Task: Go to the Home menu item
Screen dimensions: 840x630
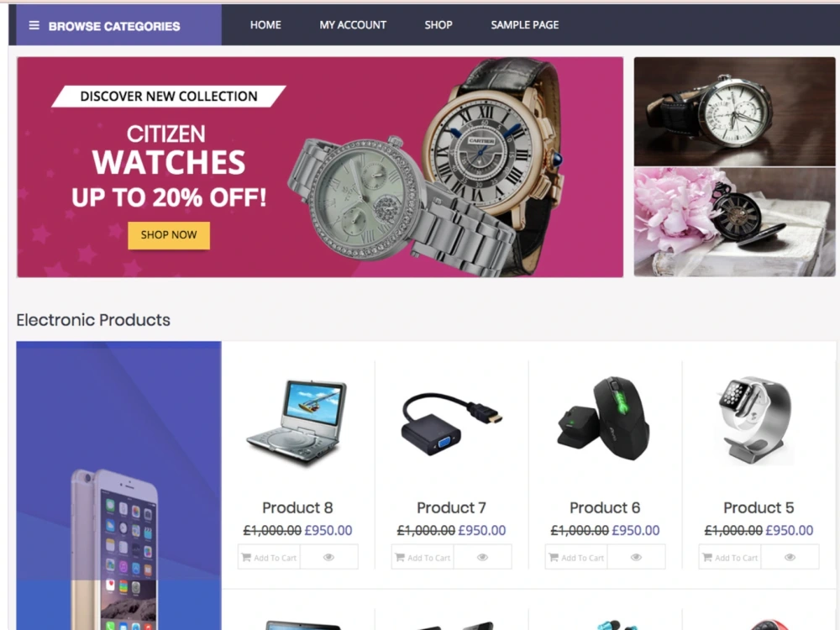Action: click(x=265, y=25)
